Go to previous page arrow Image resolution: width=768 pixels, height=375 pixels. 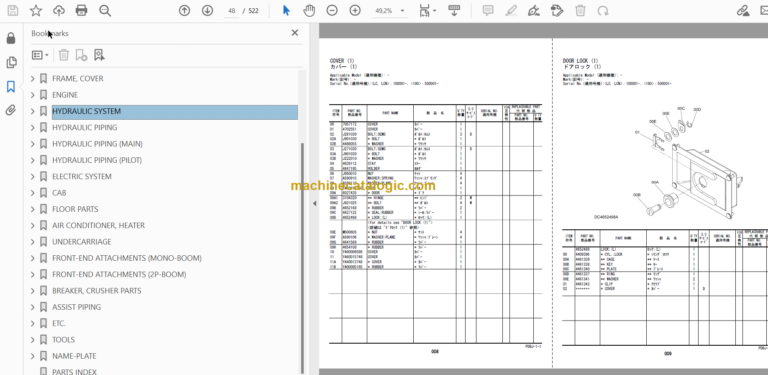click(184, 10)
